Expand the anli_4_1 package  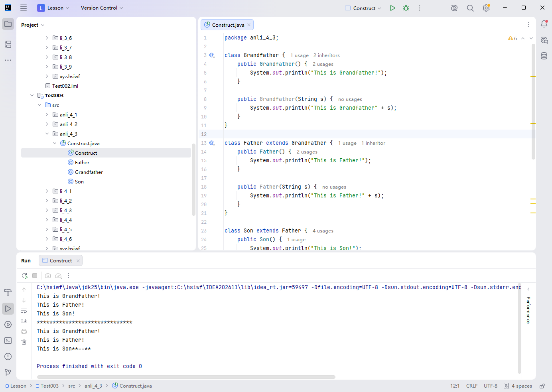(x=47, y=115)
